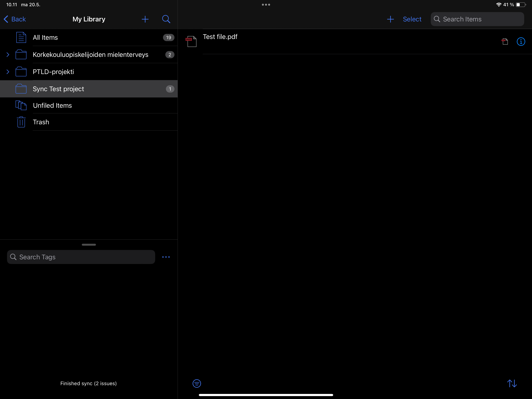Expand the PTLD-projekti collection chevron
This screenshot has height=399, width=532.
8,72
